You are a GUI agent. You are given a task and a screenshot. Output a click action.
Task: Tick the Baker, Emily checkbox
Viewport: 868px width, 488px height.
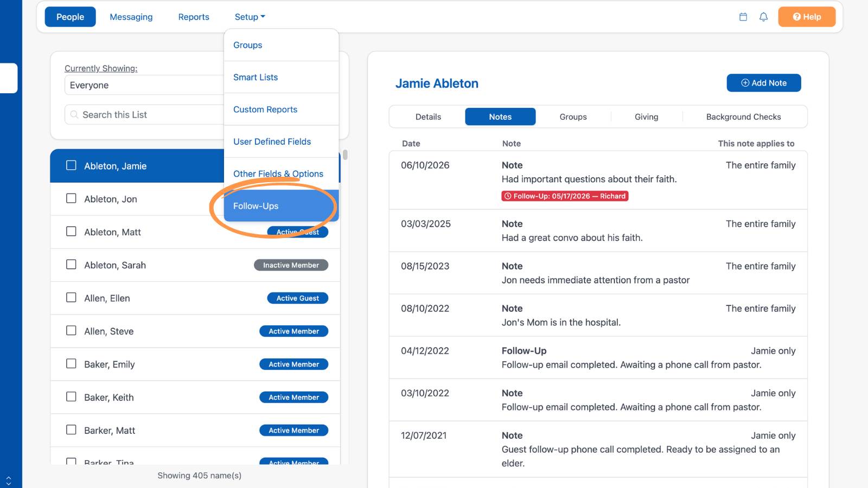pyautogui.click(x=71, y=363)
